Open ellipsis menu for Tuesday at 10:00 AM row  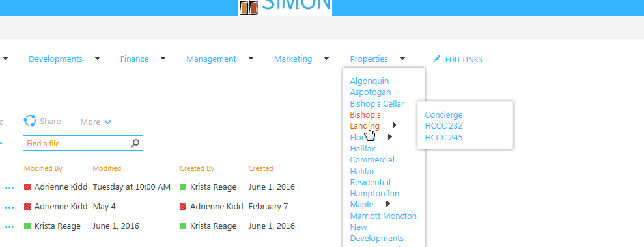point(10,188)
